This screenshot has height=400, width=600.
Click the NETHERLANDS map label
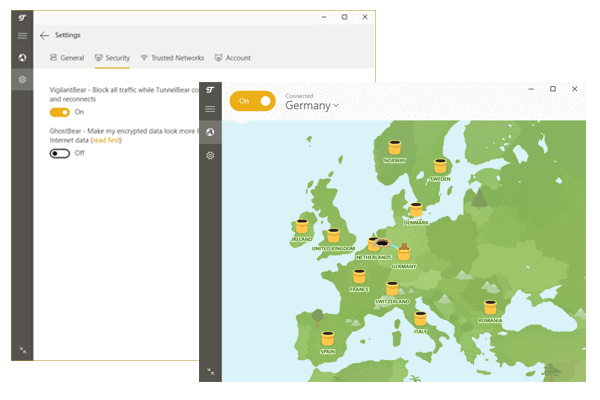(x=374, y=257)
